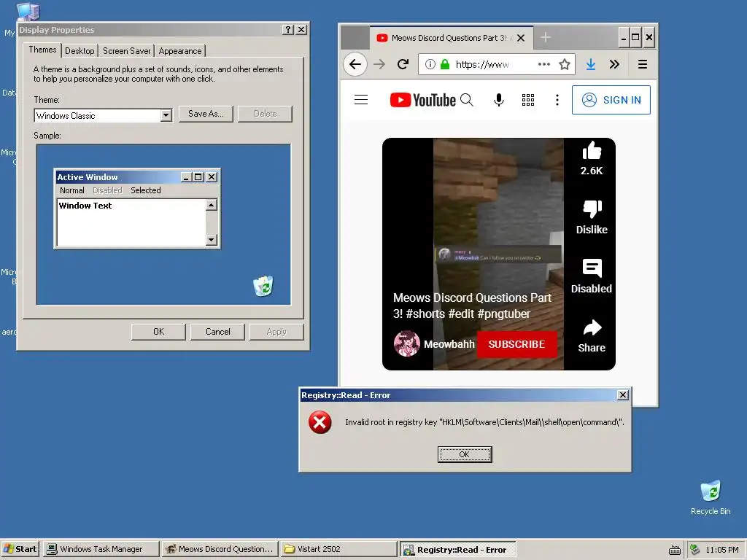
Task: Click the keyboard icon in system tray
Action: [675, 550]
